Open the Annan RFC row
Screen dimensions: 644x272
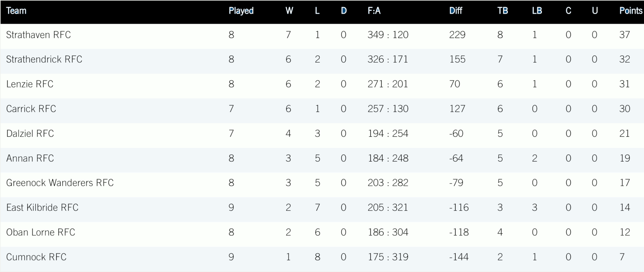click(30, 159)
